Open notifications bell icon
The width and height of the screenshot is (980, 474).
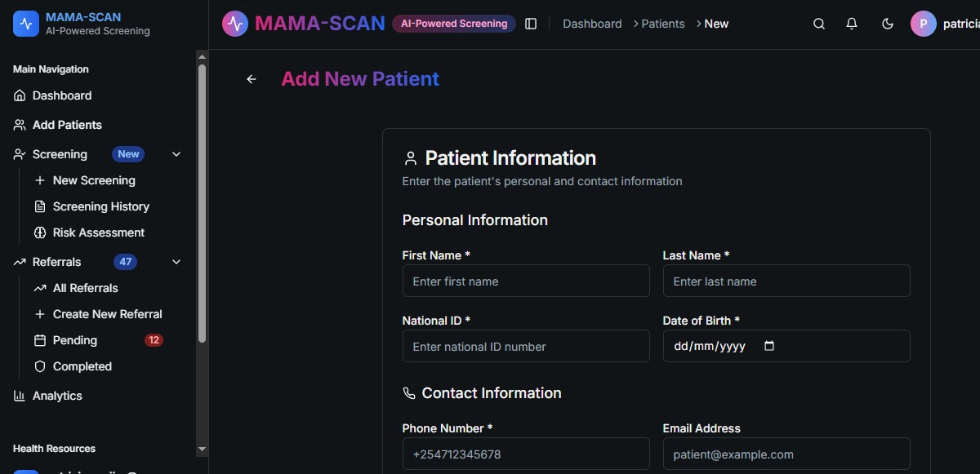coord(852,24)
